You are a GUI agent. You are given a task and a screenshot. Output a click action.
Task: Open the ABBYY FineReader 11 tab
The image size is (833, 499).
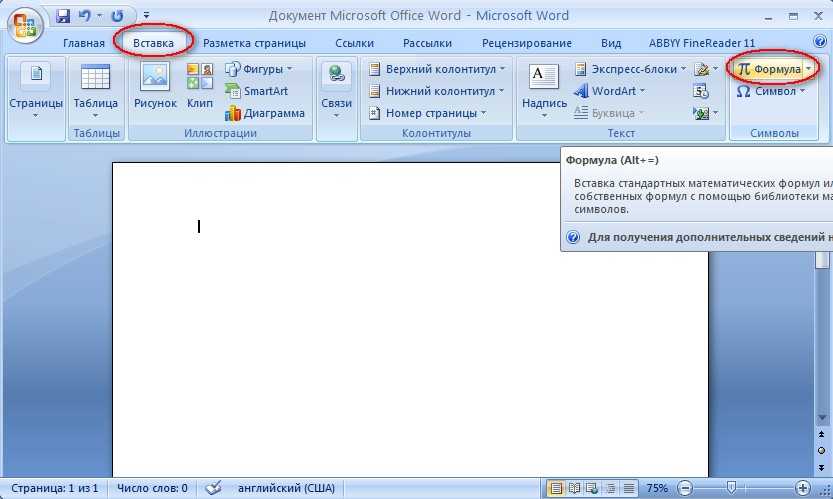[x=701, y=43]
